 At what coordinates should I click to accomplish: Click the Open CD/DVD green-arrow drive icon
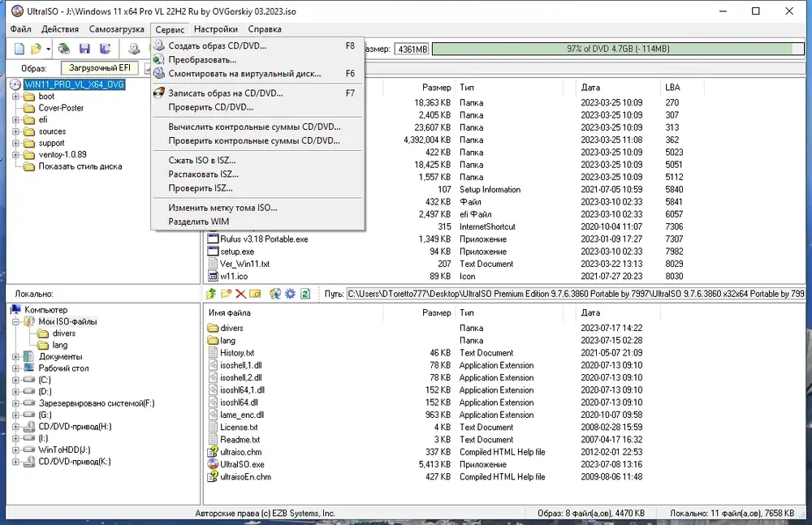coord(63,49)
